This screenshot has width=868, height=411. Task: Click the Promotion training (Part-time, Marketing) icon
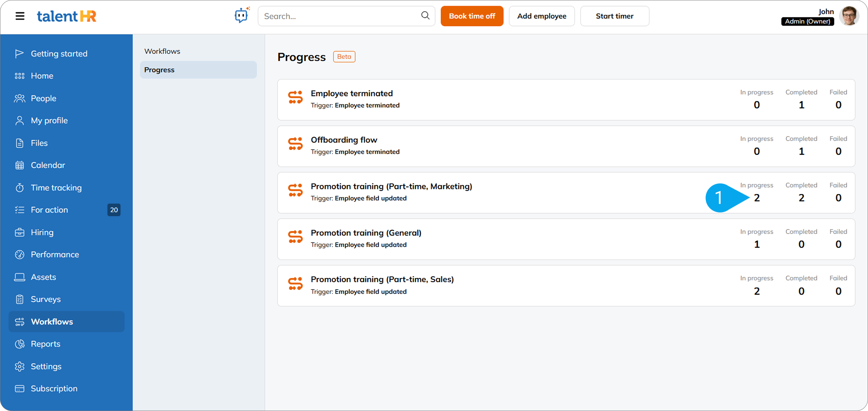pyautogui.click(x=295, y=190)
